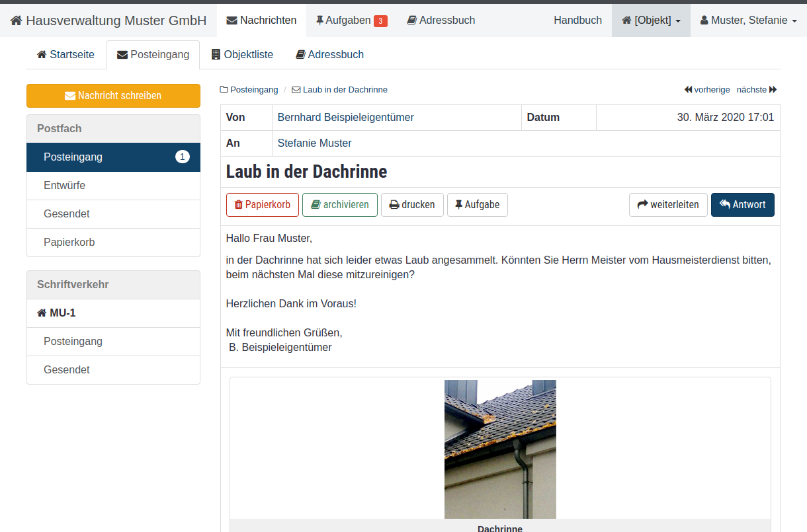This screenshot has width=807, height=532.
Task: Open the [Objekt] dropdown menu
Action: pos(651,20)
